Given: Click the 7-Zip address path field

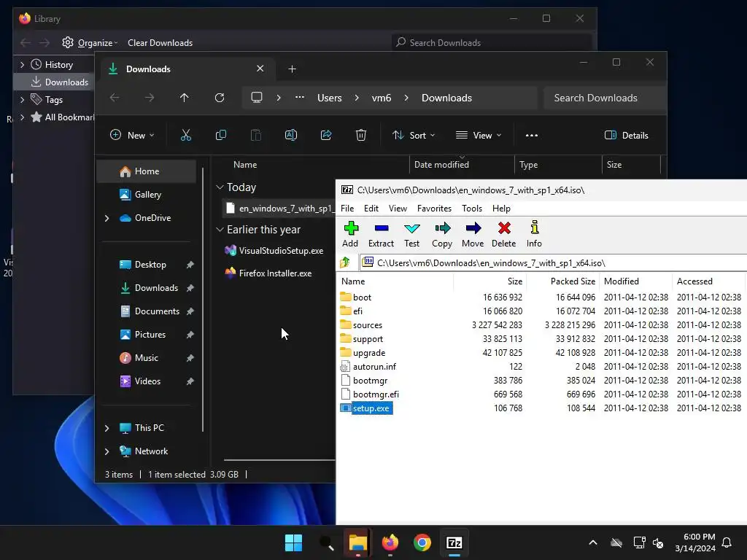Looking at the screenshot, I should coord(553,262).
